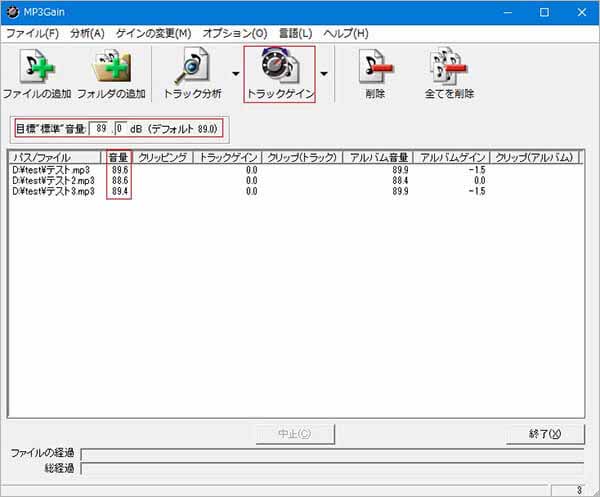Select file D:¥test¥テスト3.mp3
Screen dimensions: 600x497
point(54,191)
